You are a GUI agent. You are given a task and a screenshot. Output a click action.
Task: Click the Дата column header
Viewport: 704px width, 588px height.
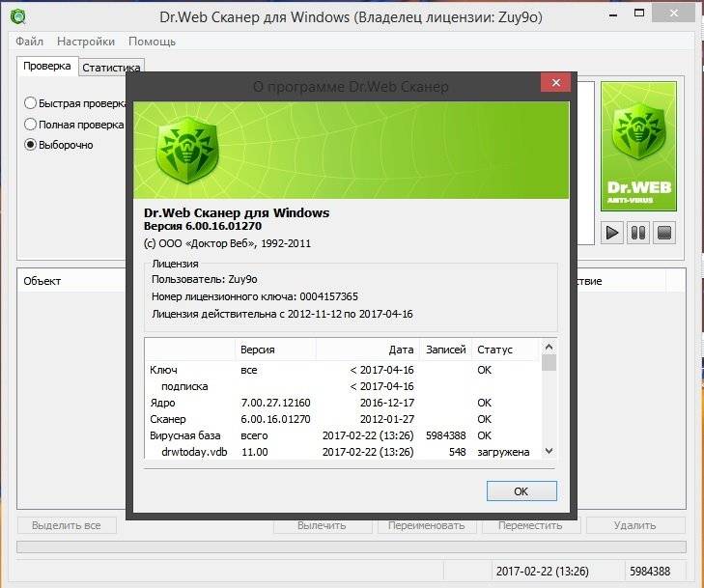[x=368, y=350]
